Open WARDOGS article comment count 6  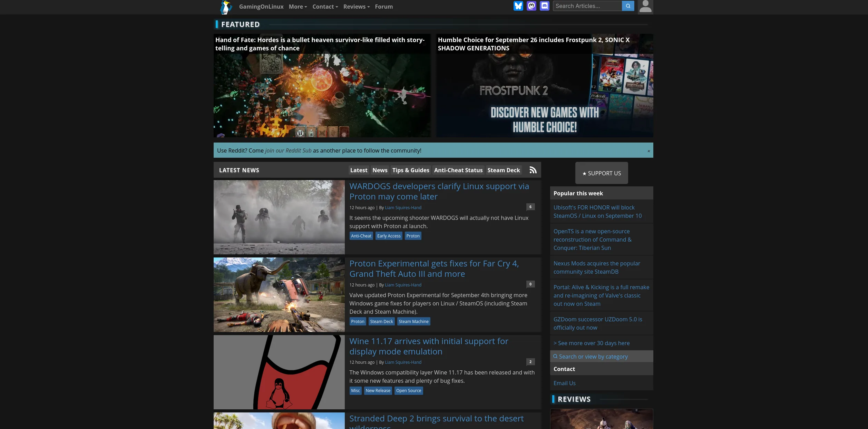[530, 207]
